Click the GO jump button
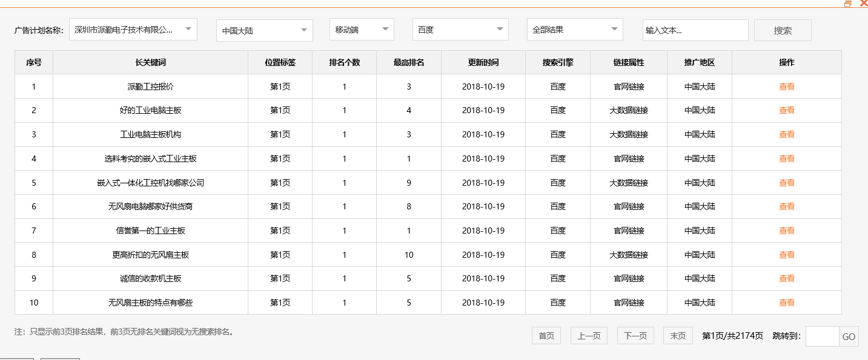Image resolution: width=868 pixels, height=360 pixels. 849,336
